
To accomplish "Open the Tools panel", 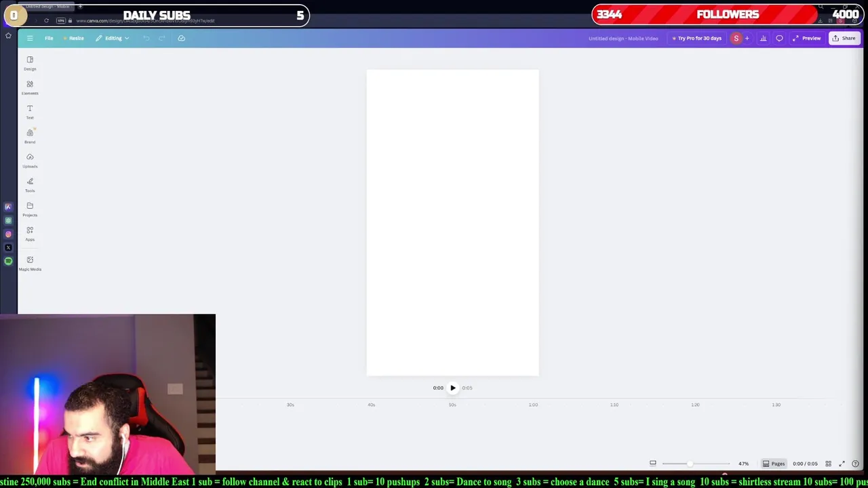I will pyautogui.click(x=30, y=185).
